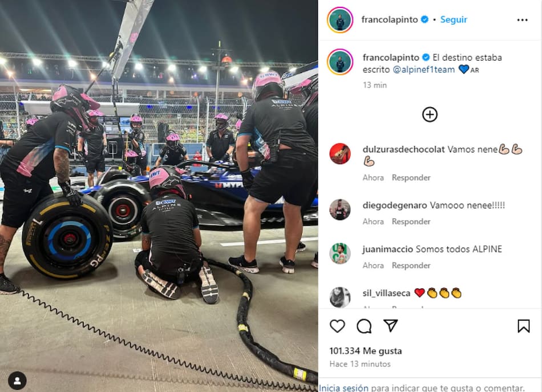Open sil_villaseca's profile avatar
Screen dimensions: 542x392
tap(340, 297)
